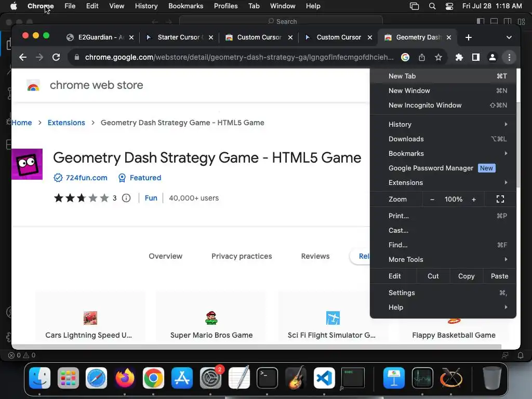Screen dimensions: 532x399
Task: Open the Extensions puzzle icon
Action: click(459, 57)
